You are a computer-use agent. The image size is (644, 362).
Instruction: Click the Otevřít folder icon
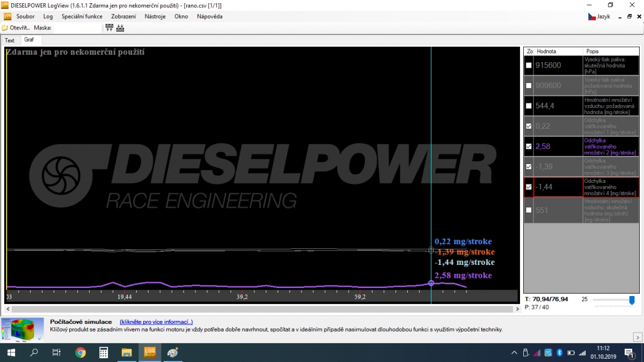(x=5, y=28)
